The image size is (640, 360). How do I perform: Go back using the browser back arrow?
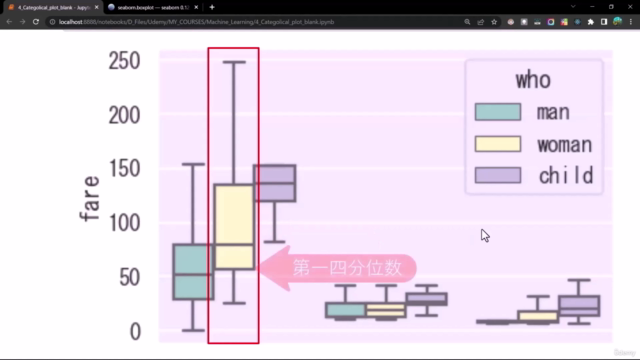9,22
